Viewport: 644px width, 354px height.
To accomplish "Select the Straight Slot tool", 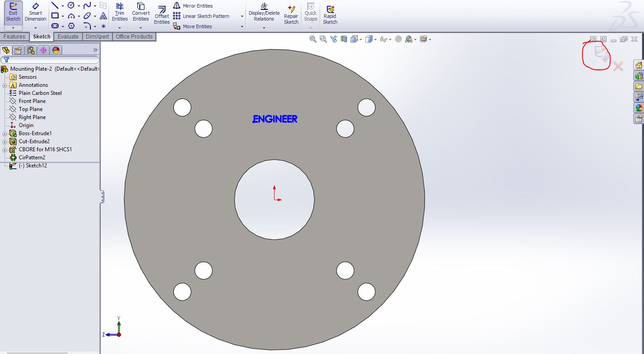I will (55, 26).
